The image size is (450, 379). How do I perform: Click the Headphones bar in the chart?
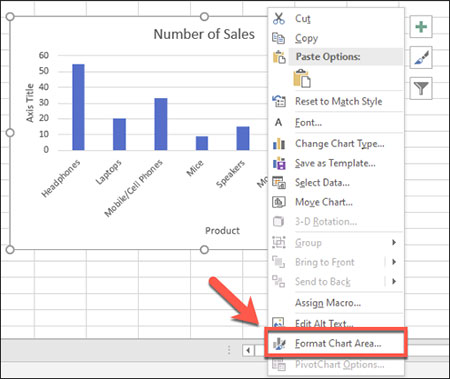pos(78,107)
